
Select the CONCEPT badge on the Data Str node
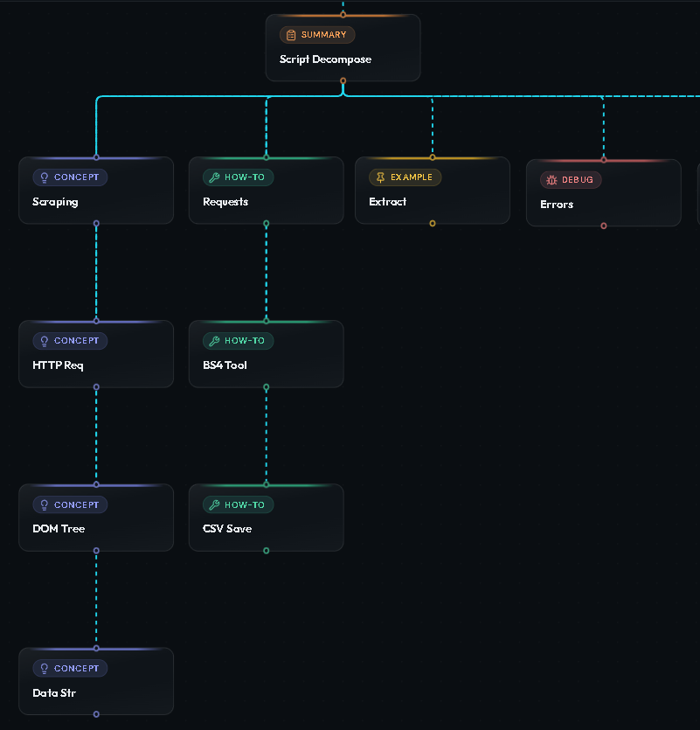point(70,669)
